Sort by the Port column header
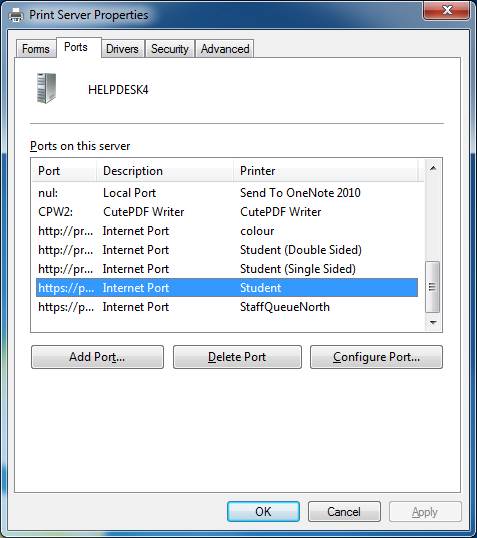This screenshot has height=538, width=477. 64,171
